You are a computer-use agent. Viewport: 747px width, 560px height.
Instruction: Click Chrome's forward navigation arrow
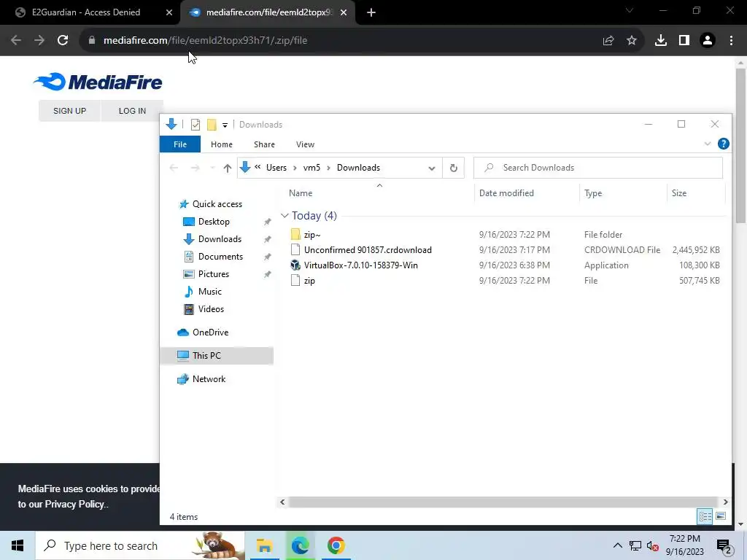pyautogui.click(x=39, y=41)
